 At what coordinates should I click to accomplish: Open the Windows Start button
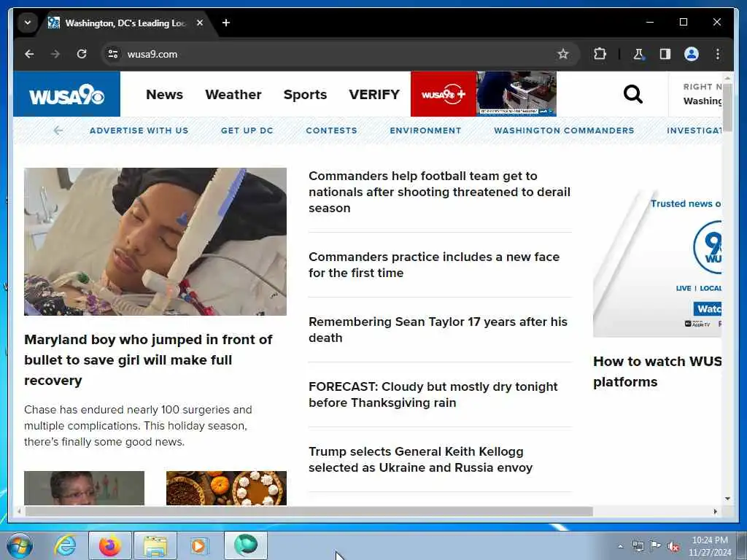[20, 545]
